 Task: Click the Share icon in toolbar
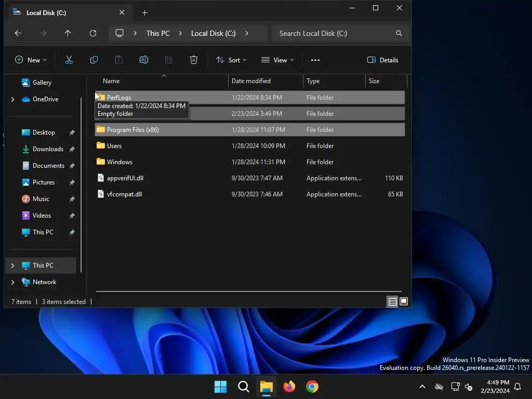169,60
